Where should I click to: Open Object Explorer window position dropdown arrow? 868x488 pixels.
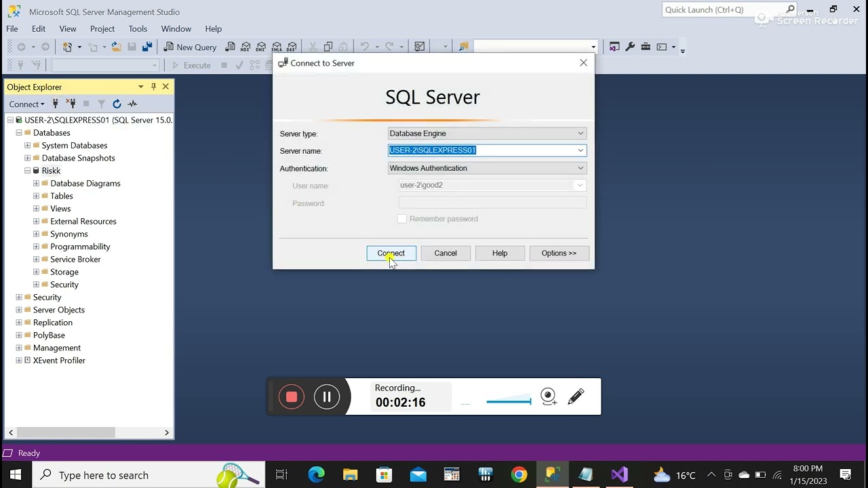(140, 87)
